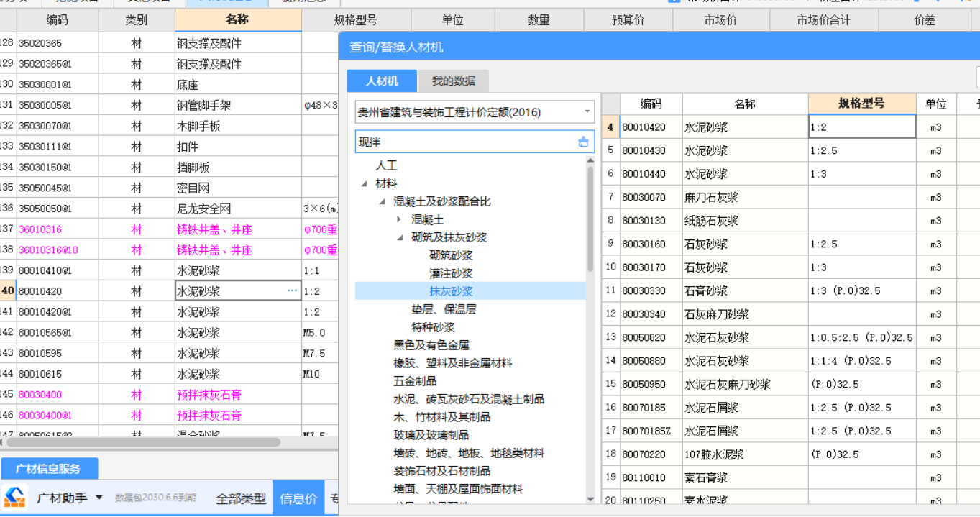Click the tree scrollbar down arrow
This screenshot has height=517, width=980.
[x=590, y=499]
